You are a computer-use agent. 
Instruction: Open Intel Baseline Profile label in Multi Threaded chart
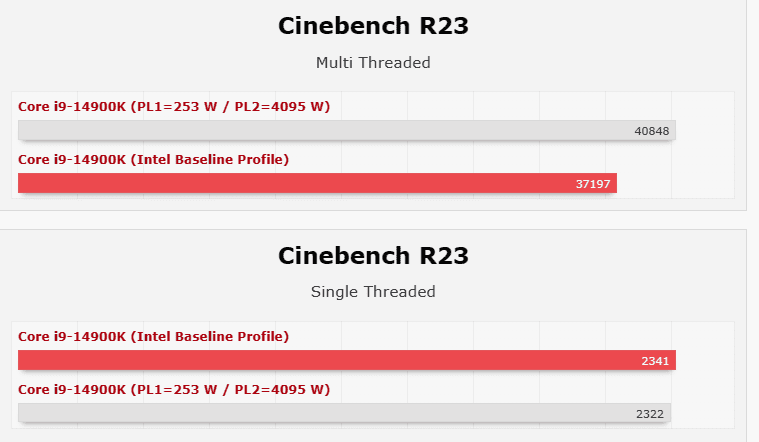pyautogui.click(x=153, y=159)
